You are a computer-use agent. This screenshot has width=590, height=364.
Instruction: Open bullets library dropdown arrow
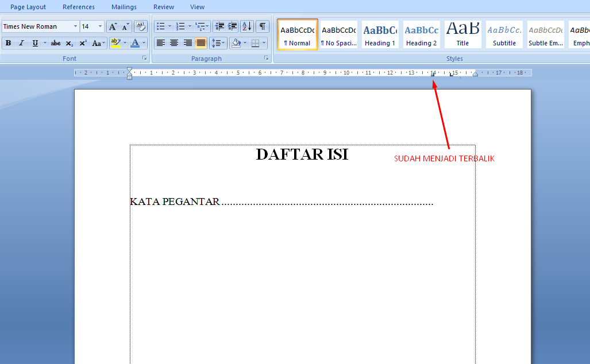(169, 26)
